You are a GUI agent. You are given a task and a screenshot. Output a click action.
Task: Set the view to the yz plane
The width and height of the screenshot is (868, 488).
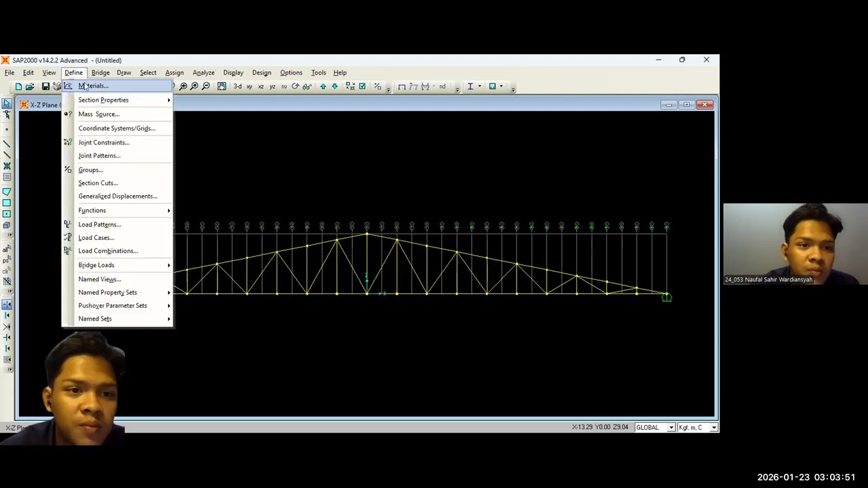tap(272, 87)
